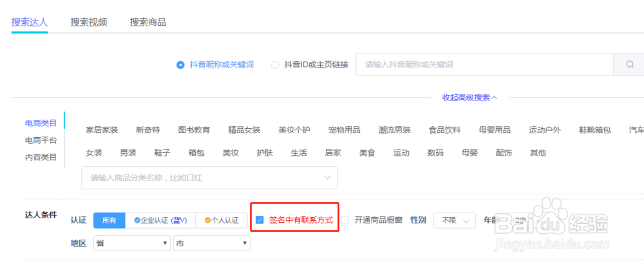Click the search magnifier icon button

pyautogui.click(x=629, y=64)
